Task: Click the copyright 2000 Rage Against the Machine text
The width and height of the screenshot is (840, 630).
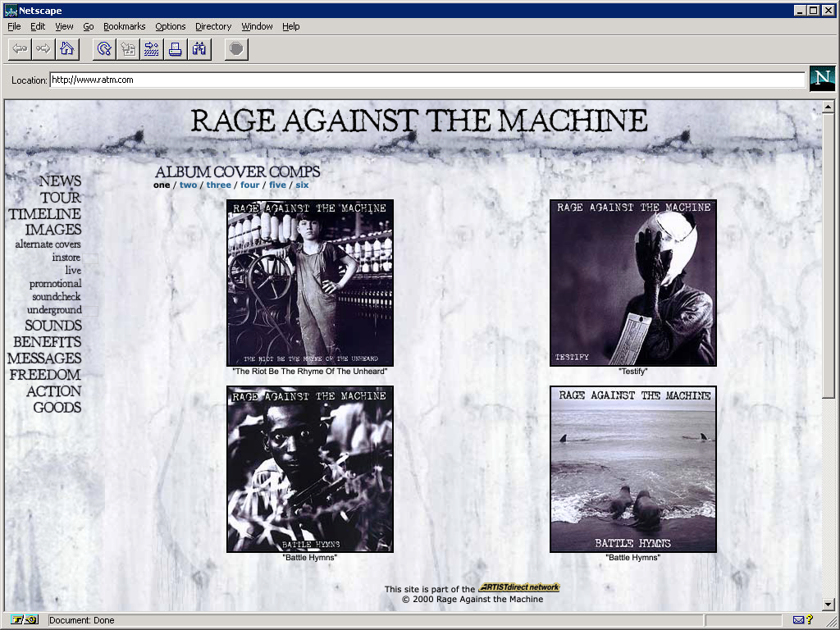Action: point(472,600)
